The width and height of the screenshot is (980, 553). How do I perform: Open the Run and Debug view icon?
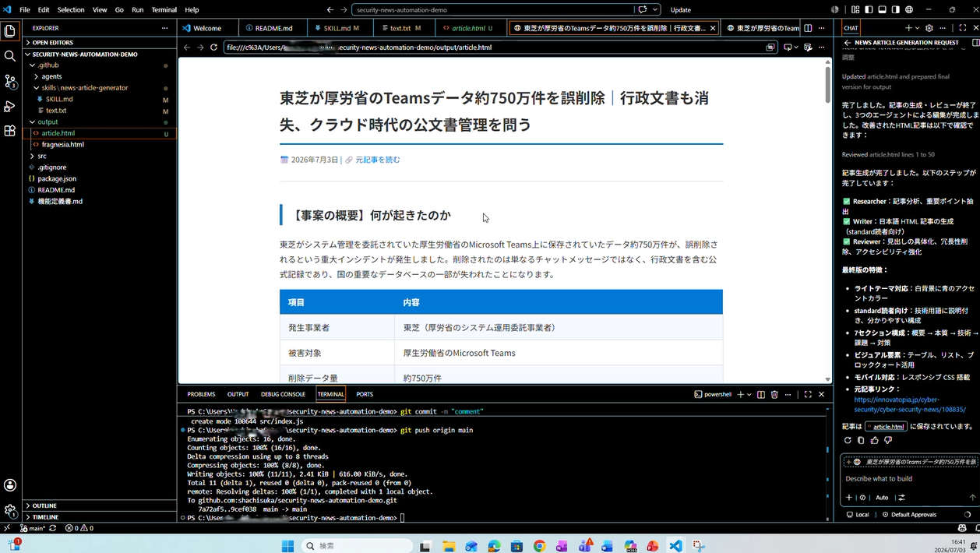(x=10, y=106)
